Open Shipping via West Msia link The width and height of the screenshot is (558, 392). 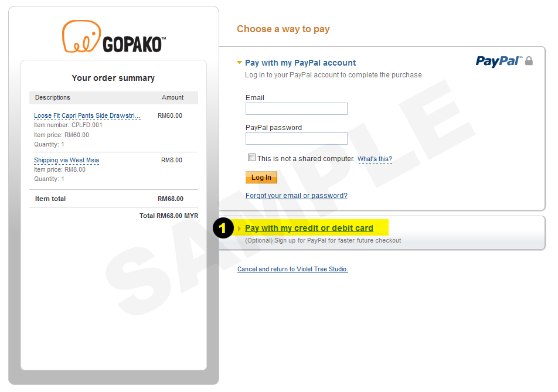click(x=67, y=160)
